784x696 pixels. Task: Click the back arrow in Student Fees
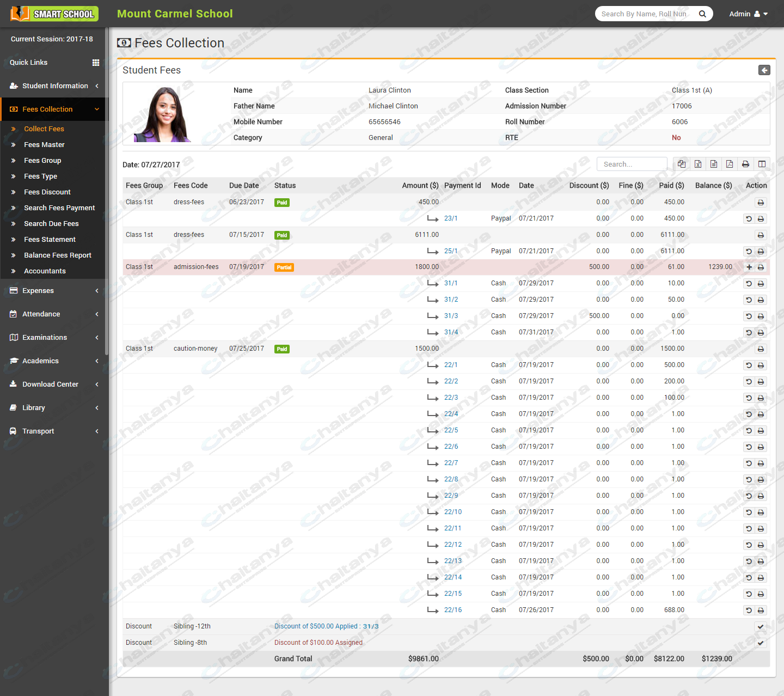(x=764, y=70)
